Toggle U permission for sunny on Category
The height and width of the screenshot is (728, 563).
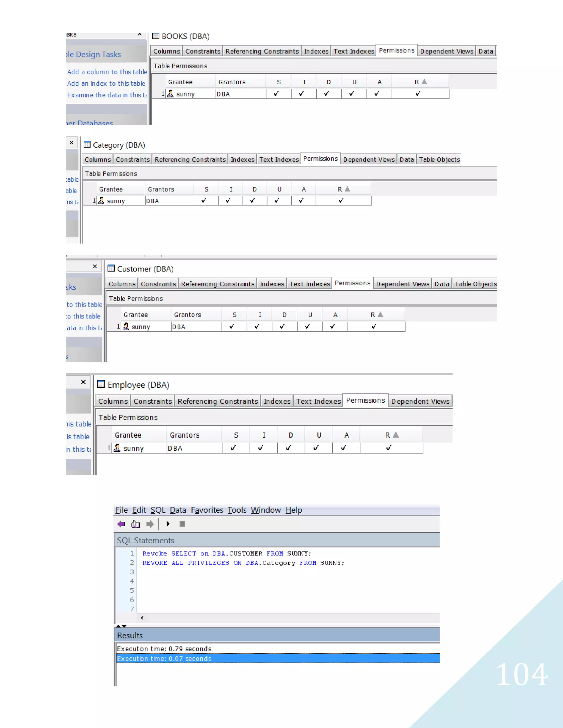[277, 201]
